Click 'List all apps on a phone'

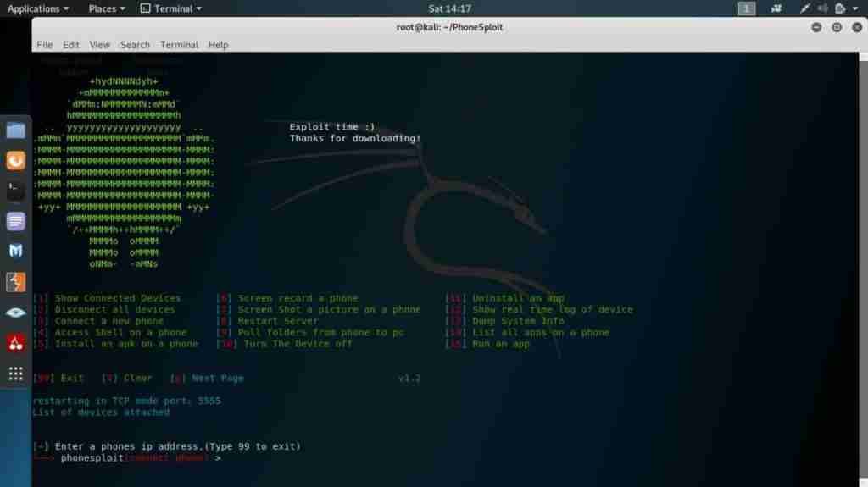pyautogui.click(x=541, y=333)
